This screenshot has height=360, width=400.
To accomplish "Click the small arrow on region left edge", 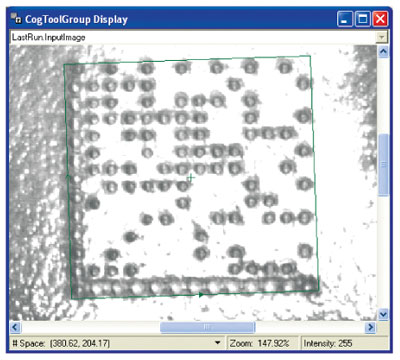I will (68, 176).
